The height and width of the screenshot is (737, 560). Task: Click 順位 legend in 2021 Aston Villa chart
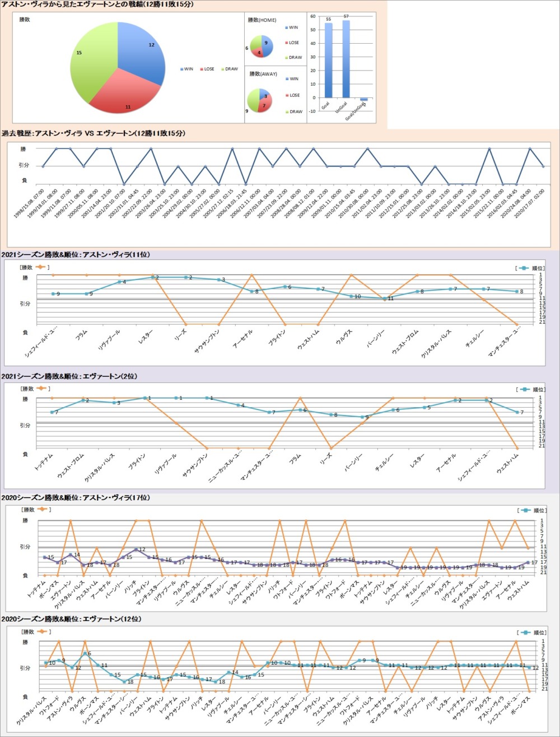click(x=529, y=268)
